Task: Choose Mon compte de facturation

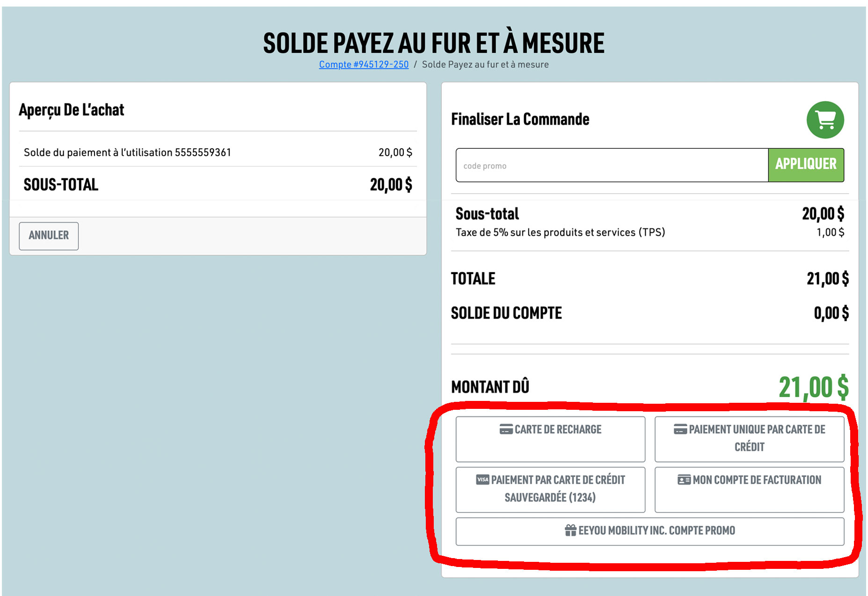Action: (x=749, y=489)
